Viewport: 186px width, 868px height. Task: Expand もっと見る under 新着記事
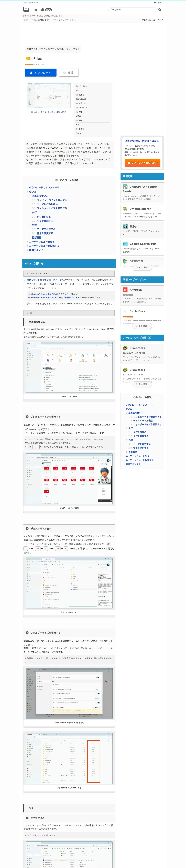[142, 267]
